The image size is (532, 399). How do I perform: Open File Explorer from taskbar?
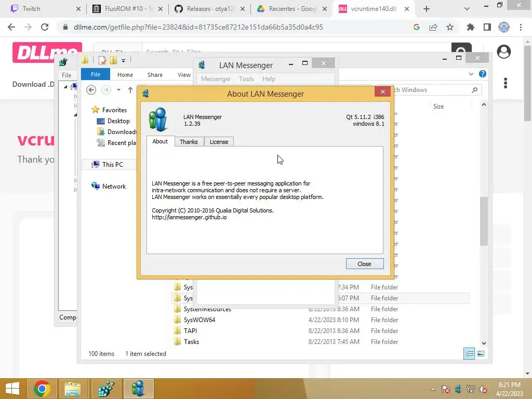(x=73, y=389)
